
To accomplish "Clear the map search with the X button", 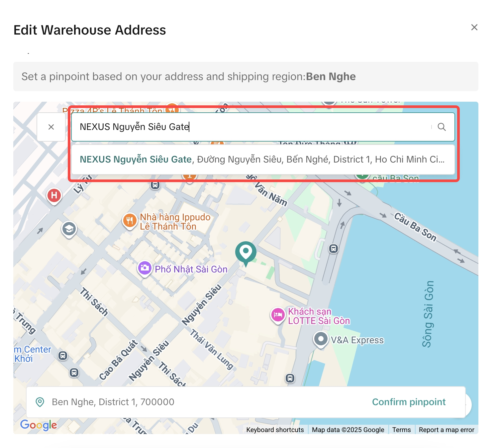I will click(51, 127).
